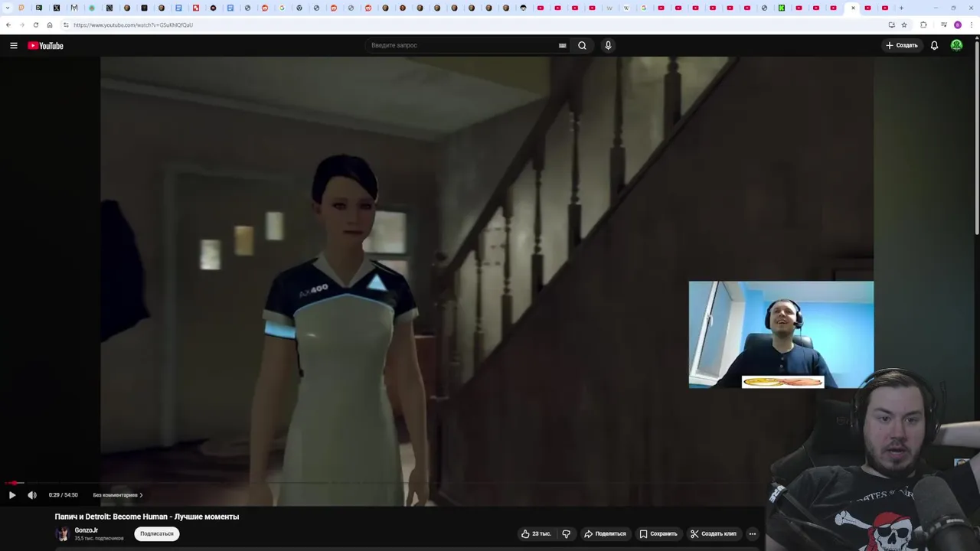Close the active YouTube tab

click(x=853, y=8)
